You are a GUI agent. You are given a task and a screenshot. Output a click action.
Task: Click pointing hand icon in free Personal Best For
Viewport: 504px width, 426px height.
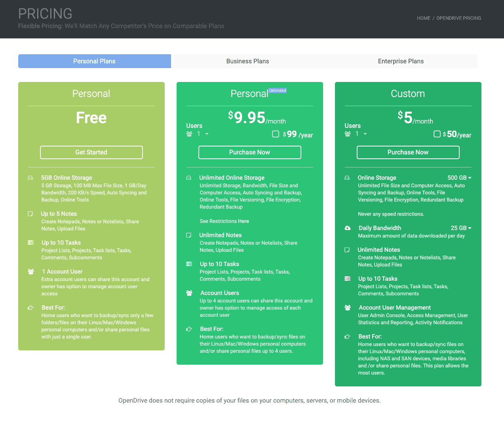(x=30, y=308)
